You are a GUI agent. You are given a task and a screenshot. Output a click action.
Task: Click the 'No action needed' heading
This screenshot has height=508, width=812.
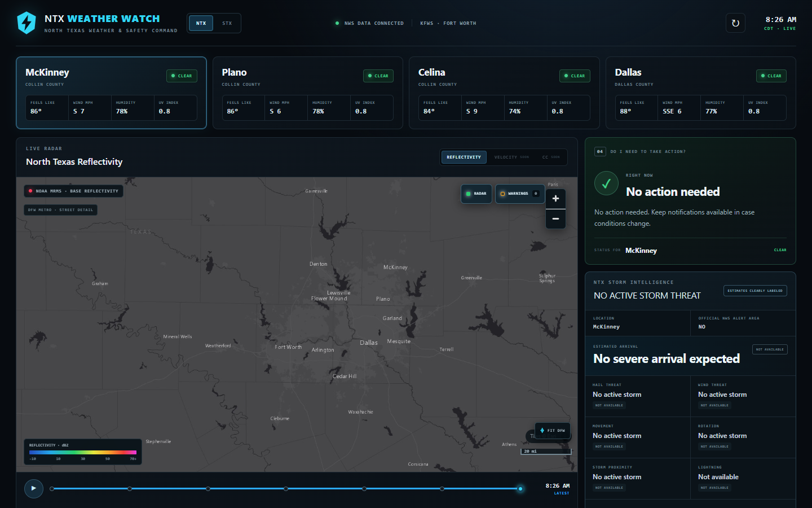pos(673,192)
